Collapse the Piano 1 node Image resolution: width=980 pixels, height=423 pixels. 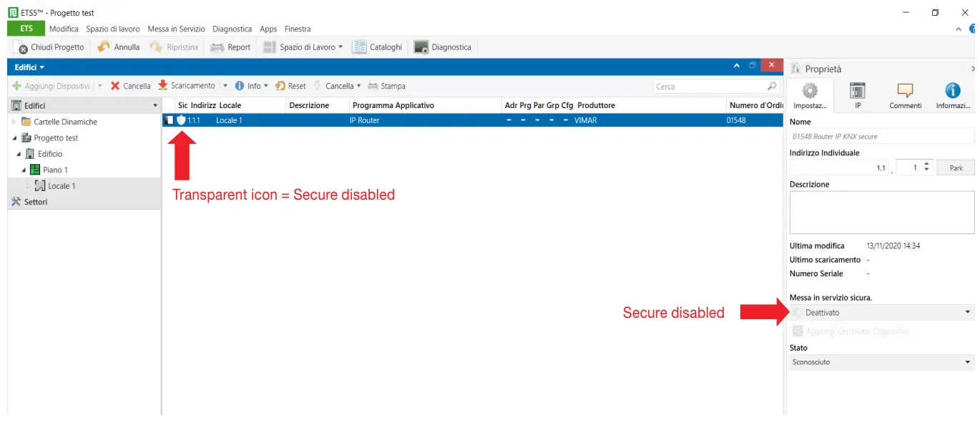click(x=24, y=170)
